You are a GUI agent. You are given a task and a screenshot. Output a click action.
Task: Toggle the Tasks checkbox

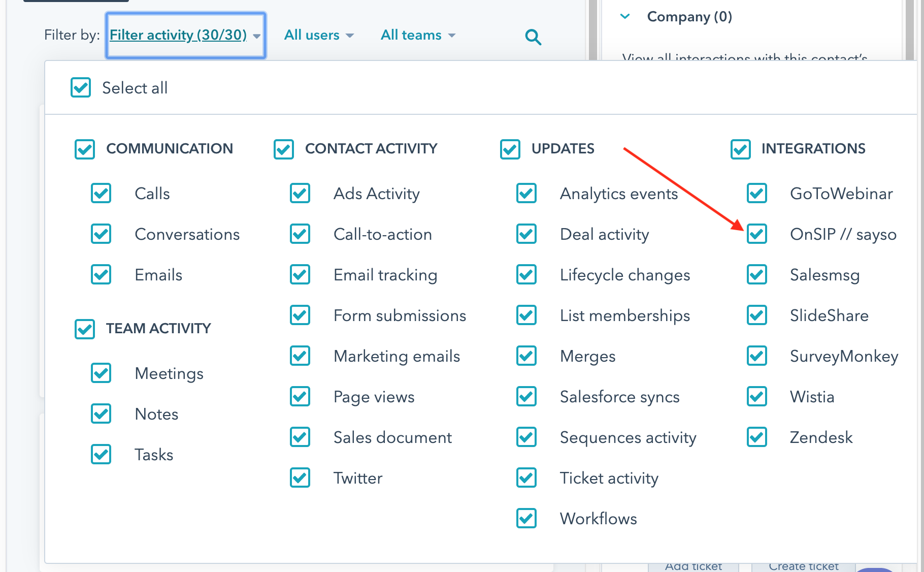pos(101,454)
